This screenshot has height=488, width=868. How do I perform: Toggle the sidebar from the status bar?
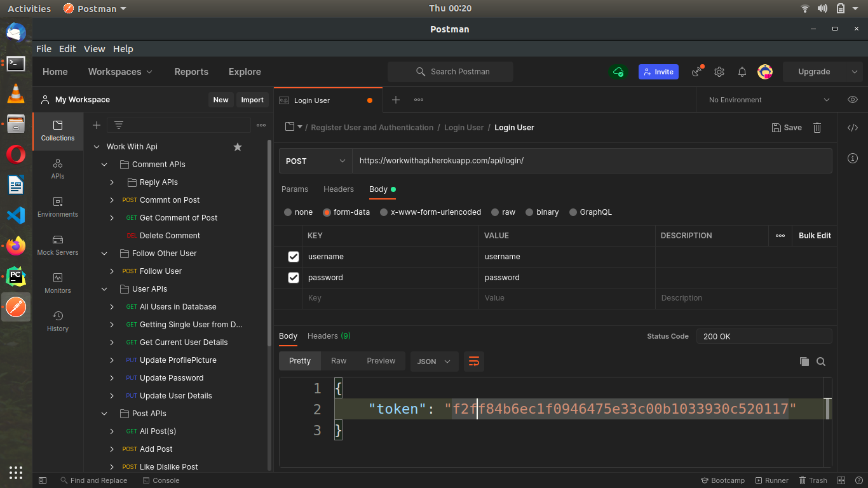point(43,480)
